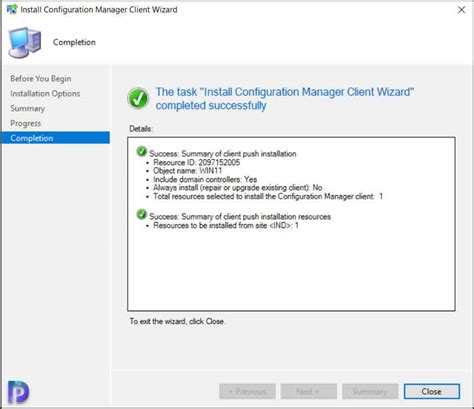Close the wizard window with X

point(461,10)
